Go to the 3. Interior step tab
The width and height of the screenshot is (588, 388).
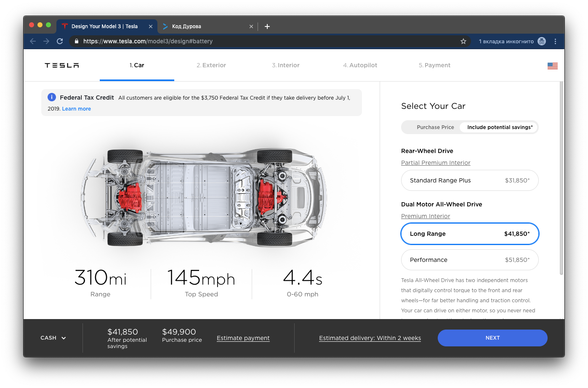tap(286, 65)
